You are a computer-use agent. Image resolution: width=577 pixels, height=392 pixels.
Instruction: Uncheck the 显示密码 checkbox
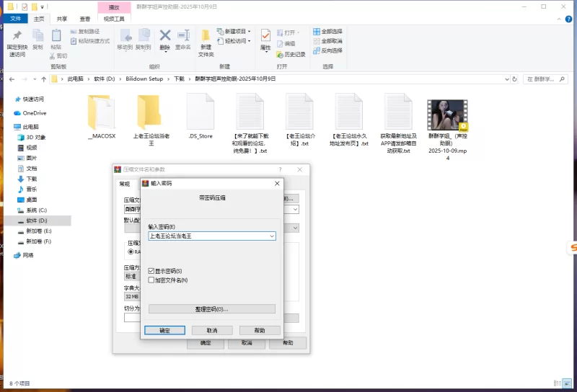151,271
